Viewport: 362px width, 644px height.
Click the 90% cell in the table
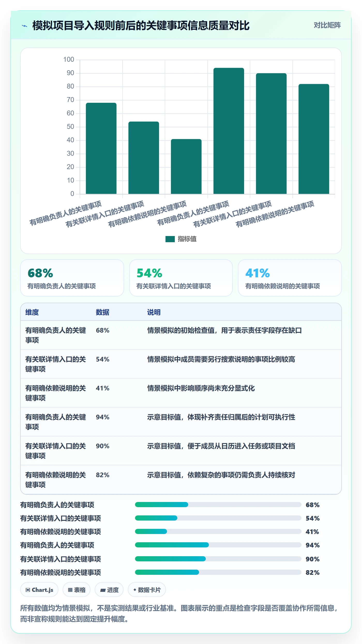tap(103, 446)
